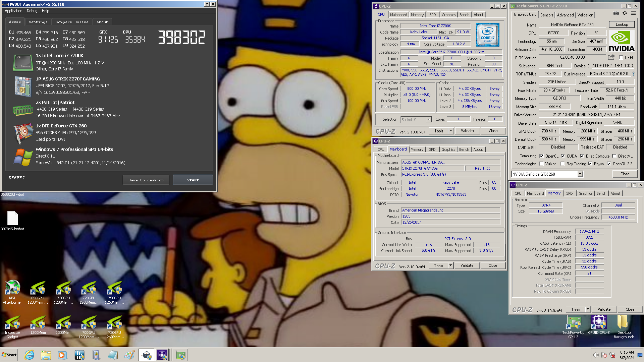Open Desktop Backgrounds folder
This screenshot has height=362, width=644.
coord(624,327)
